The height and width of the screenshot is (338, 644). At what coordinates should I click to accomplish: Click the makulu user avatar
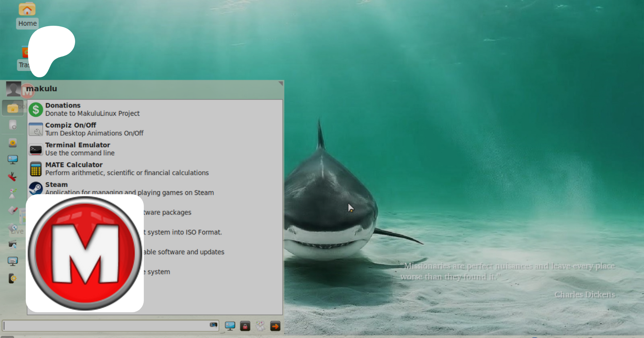click(14, 89)
